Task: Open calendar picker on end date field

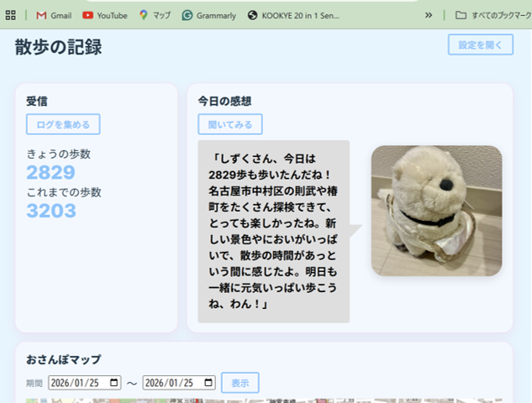Action: pos(208,383)
